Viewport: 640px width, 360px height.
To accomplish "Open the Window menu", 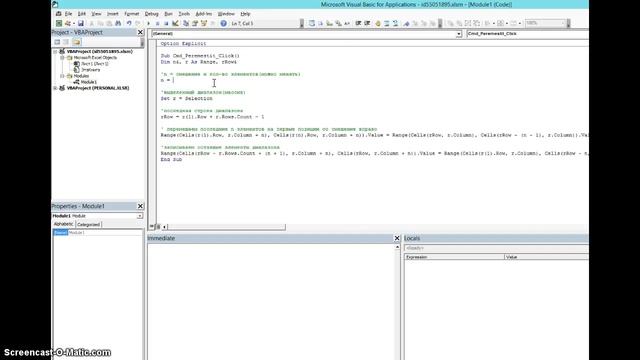I will [x=226, y=14].
